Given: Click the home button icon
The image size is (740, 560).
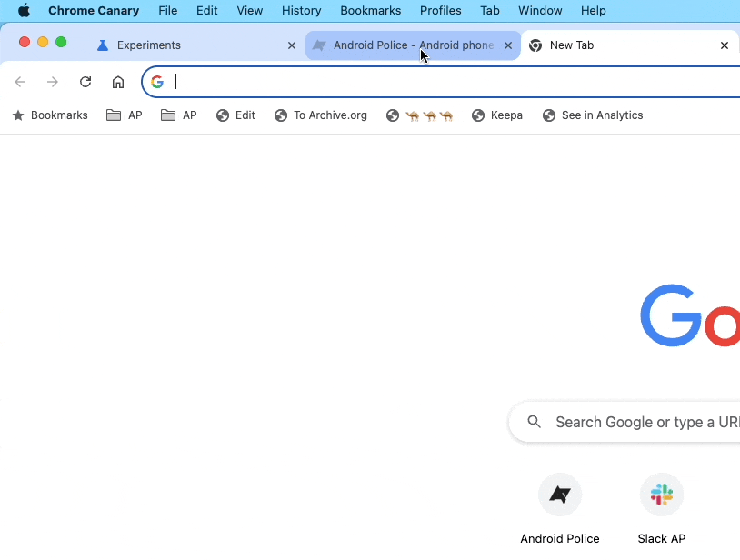Looking at the screenshot, I should point(118,82).
